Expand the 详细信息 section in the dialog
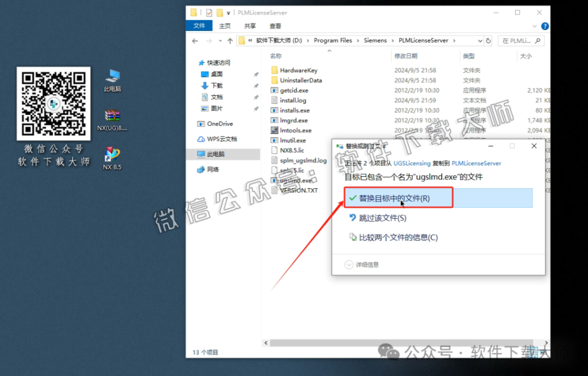 [x=366, y=264]
